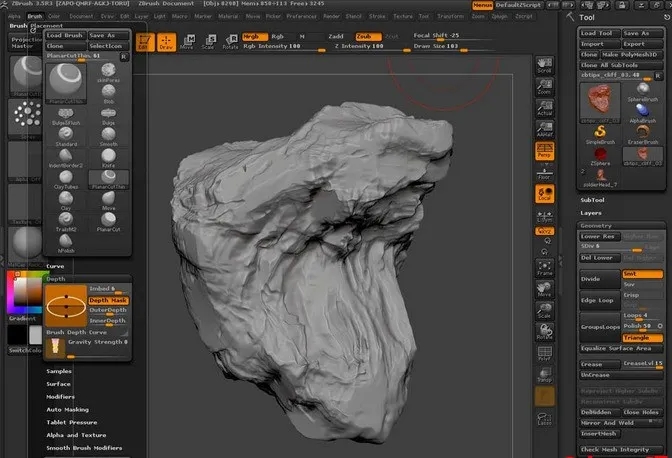Click the Scroll canvas icon

pyautogui.click(x=544, y=64)
